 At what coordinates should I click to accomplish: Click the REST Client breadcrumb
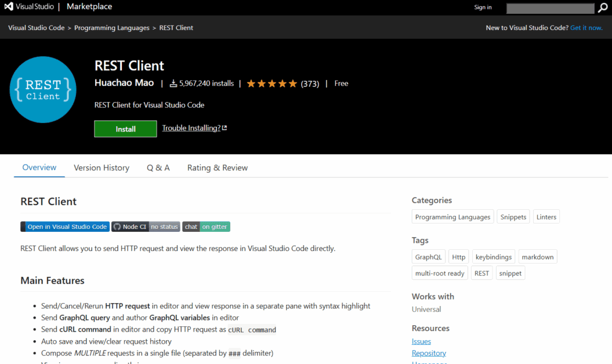point(176,27)
